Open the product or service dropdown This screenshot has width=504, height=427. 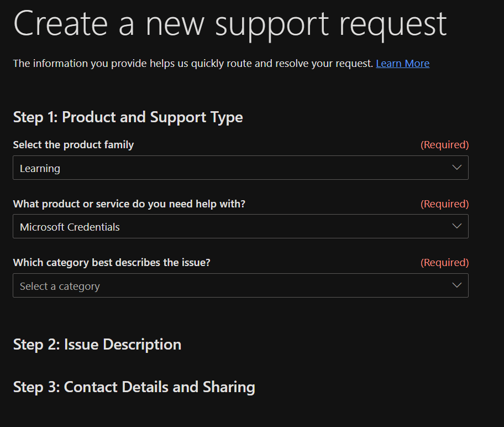pos(240,226)
